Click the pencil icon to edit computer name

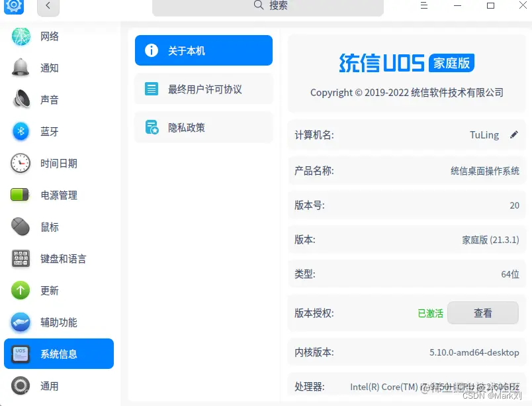(514, 134)
